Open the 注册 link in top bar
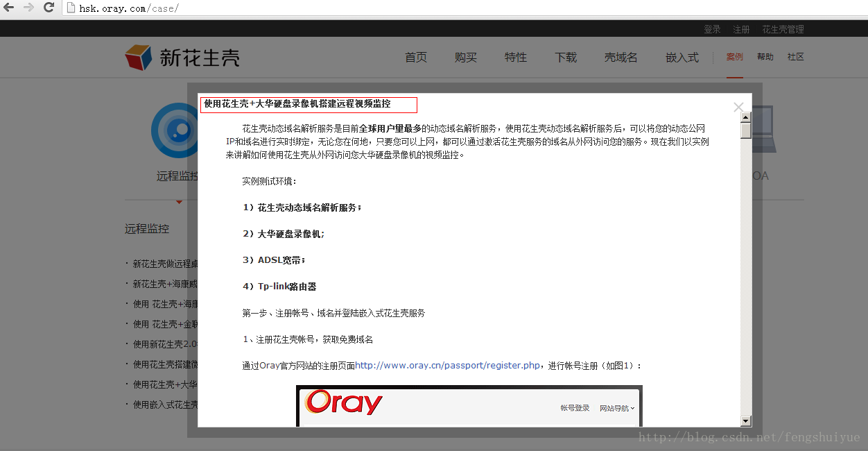This screenshot has width=868, height=451. pos(741,29)
